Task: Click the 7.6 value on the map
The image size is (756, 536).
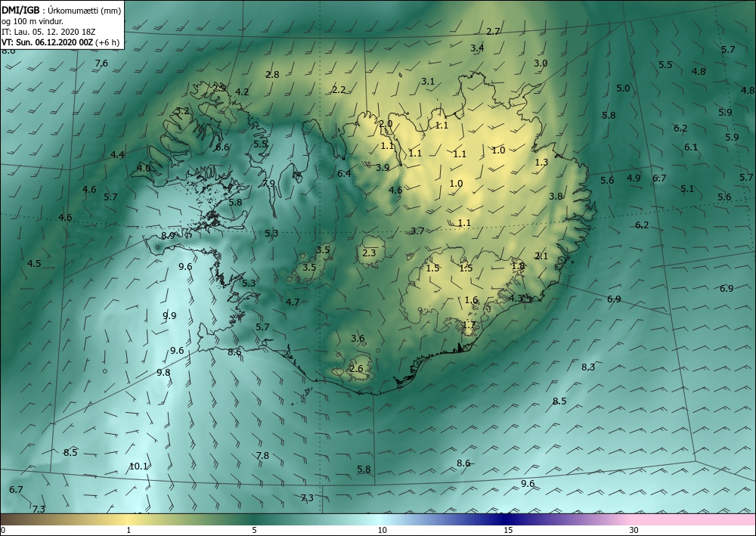Action: pyautogui.click(x=101, y=64)
